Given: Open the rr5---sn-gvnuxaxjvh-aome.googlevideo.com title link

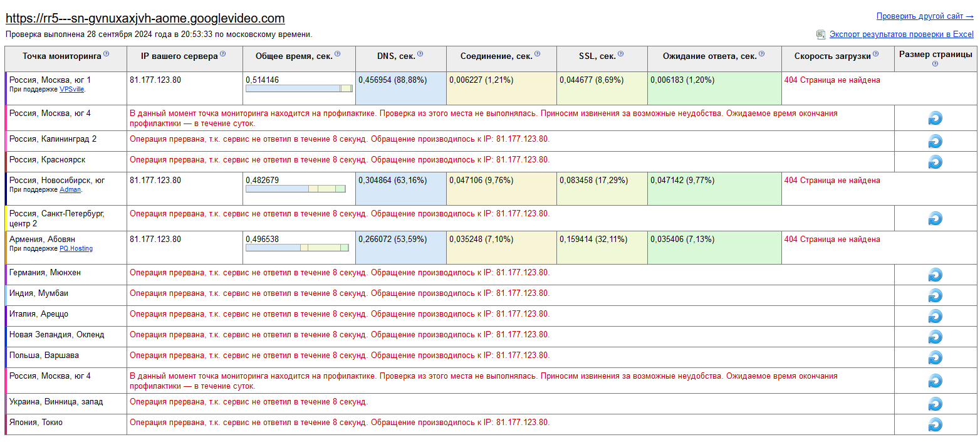Looking at the screenshot, I should 145,19.
